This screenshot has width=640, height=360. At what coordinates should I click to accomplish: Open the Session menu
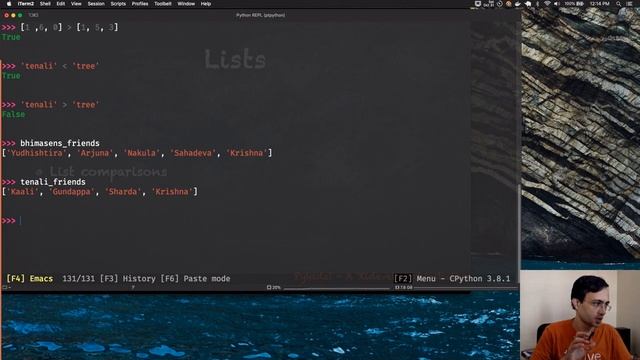(96, 4)
